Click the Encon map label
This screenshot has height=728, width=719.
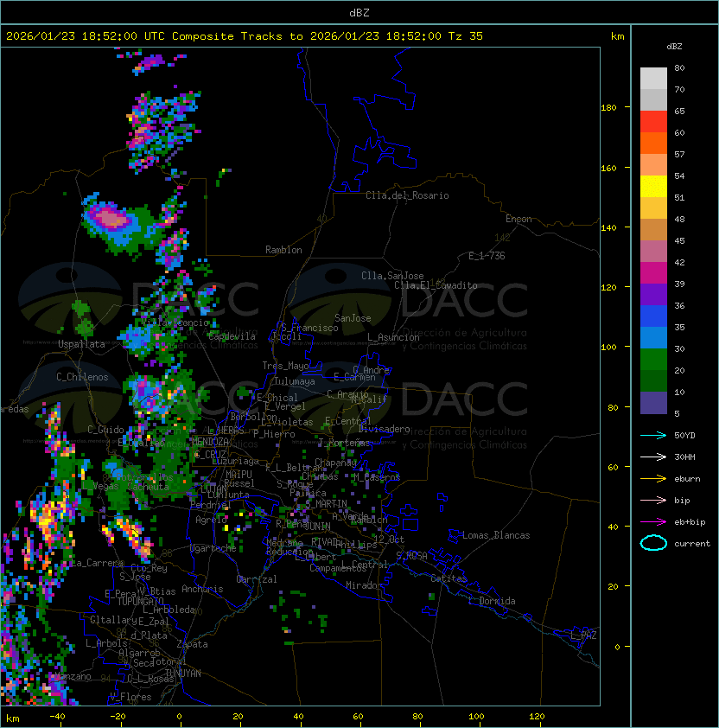pos(519,219)
